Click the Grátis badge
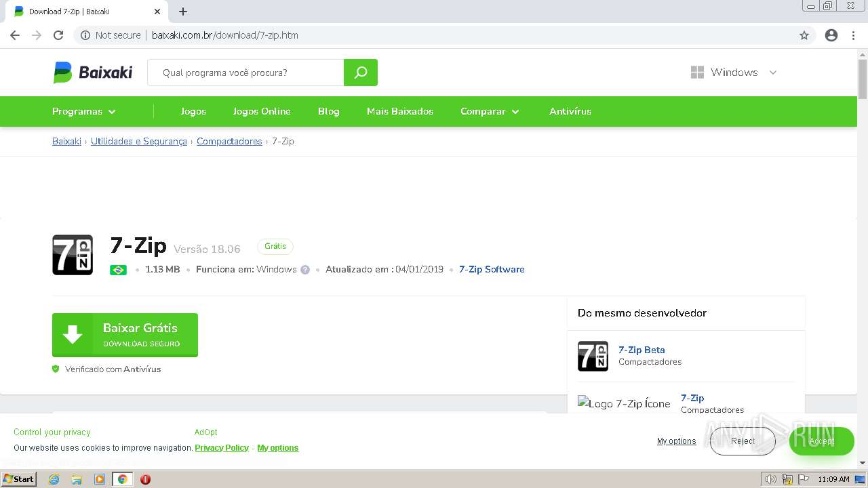The width and height of the screenshot is (868, 488). (275, 247)
